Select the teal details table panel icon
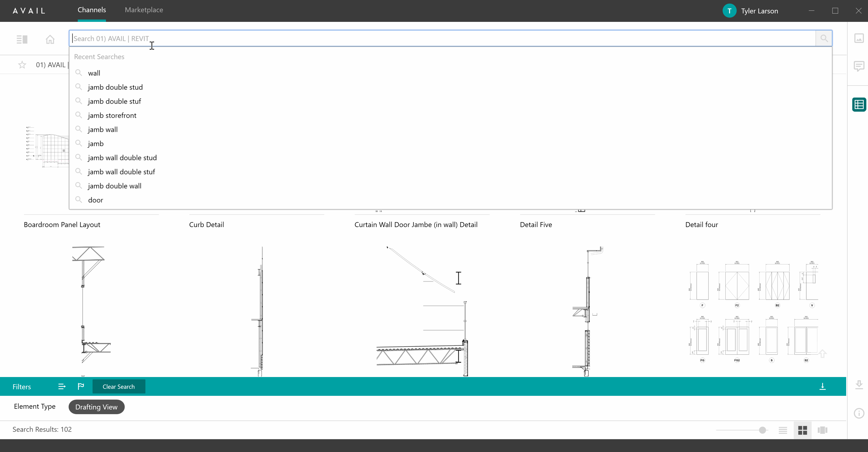 (x=859, y=105)
